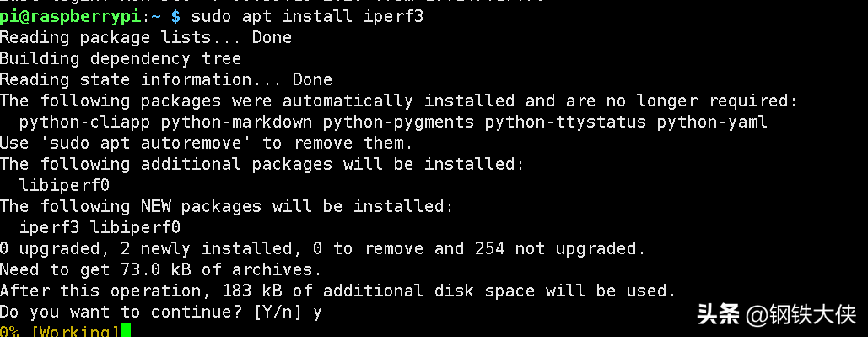Screen dimensions: 868x337
Task: Click 'iperf3' in the NEW packages list
Action: (x=49, y=227)
